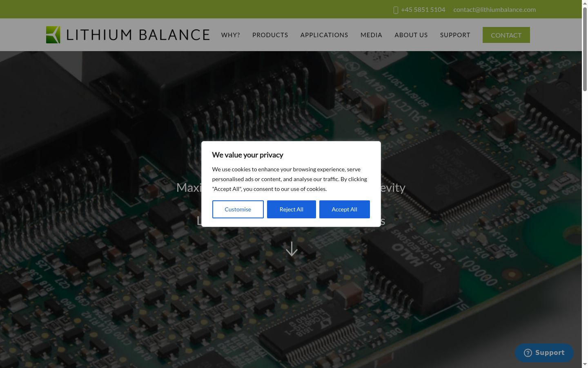
Task: Open the PRODUCTS menu
Action: coord(270,35)
